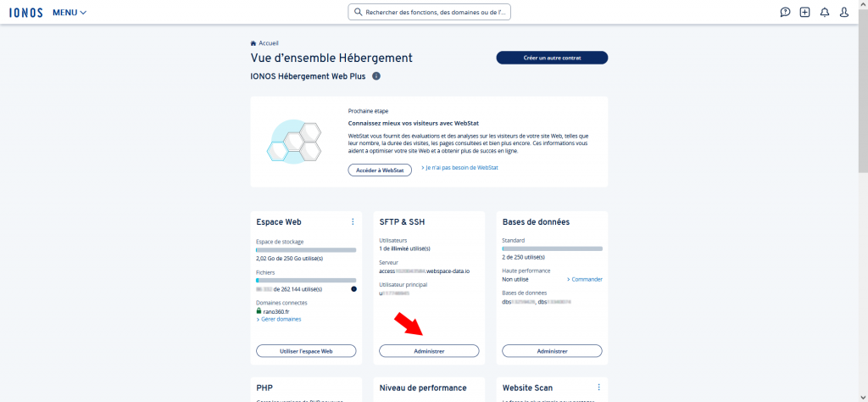Click Administrer in the Bases de données card
Viewport: 868px width, 402px height.
coord(552,350)
